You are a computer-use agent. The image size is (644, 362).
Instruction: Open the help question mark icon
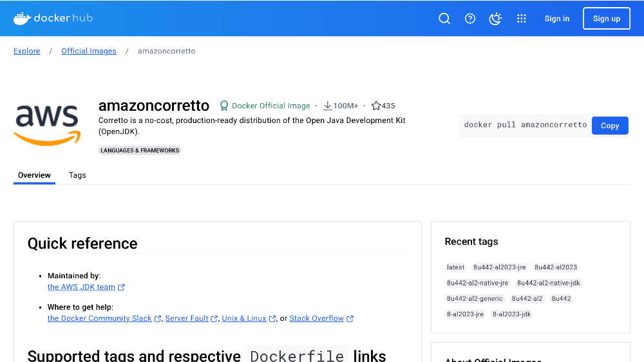(x=470, y=19)
